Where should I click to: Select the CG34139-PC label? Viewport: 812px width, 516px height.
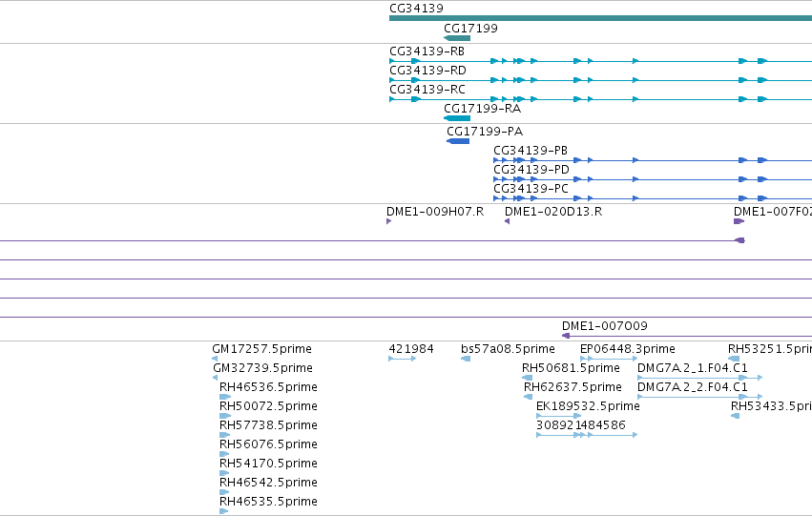click(531, 189)
